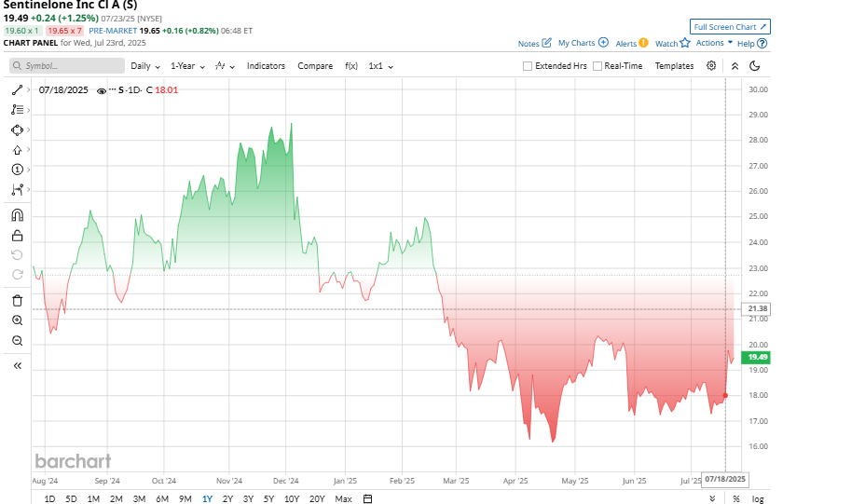865x504 pixels.
Task: Click the Watch star icon
Action: coord(684,43)
